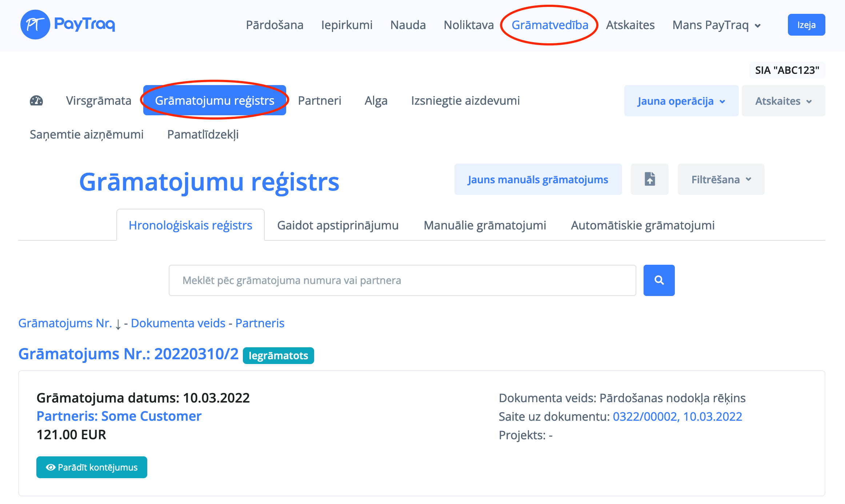Click the PayTraq logo icon
Viewport: 845px width, 504px height.
[x=35, y=25]
